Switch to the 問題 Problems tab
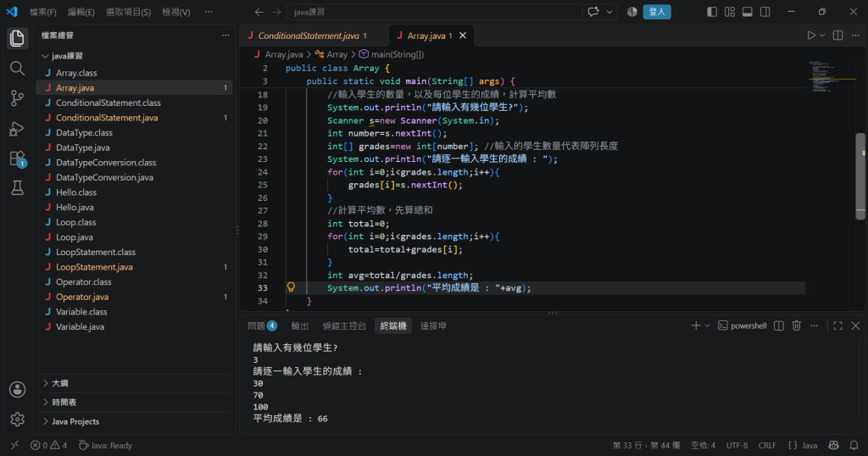The image size is (868, 456). (x=262, y=326)
